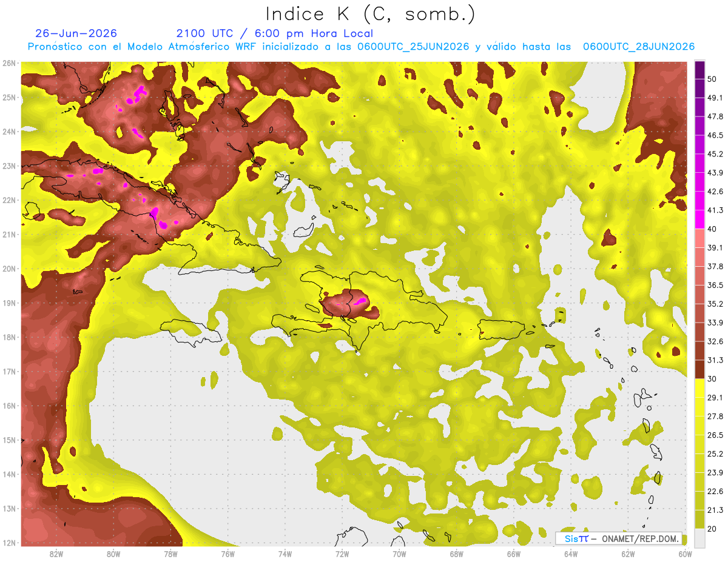Click the colorbar value label 29.1
728x562 pixels.
[715, 398]
